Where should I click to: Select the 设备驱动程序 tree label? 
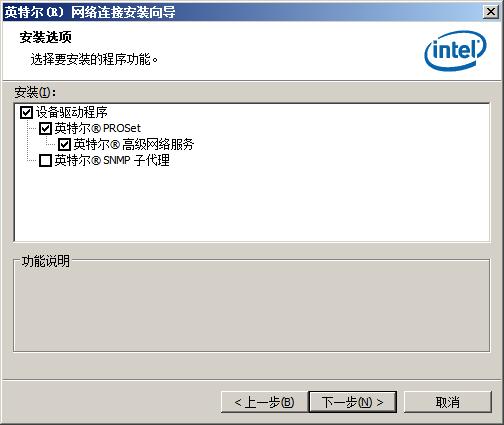click(x=72, y=112)
